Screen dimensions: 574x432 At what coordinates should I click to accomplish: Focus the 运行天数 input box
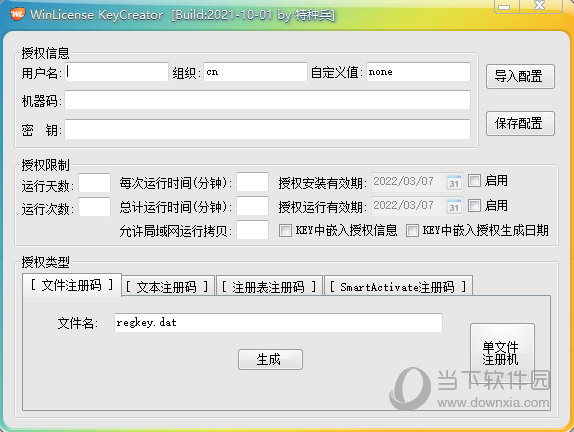94,183
